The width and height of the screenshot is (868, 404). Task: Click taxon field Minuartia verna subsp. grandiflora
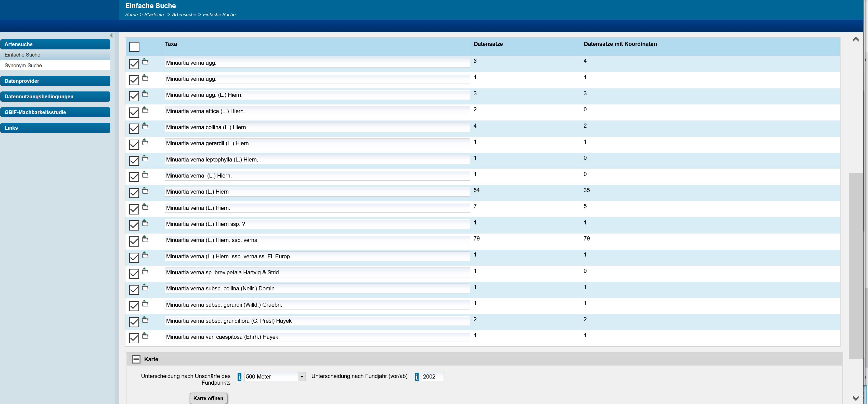[x=317, y=321]
